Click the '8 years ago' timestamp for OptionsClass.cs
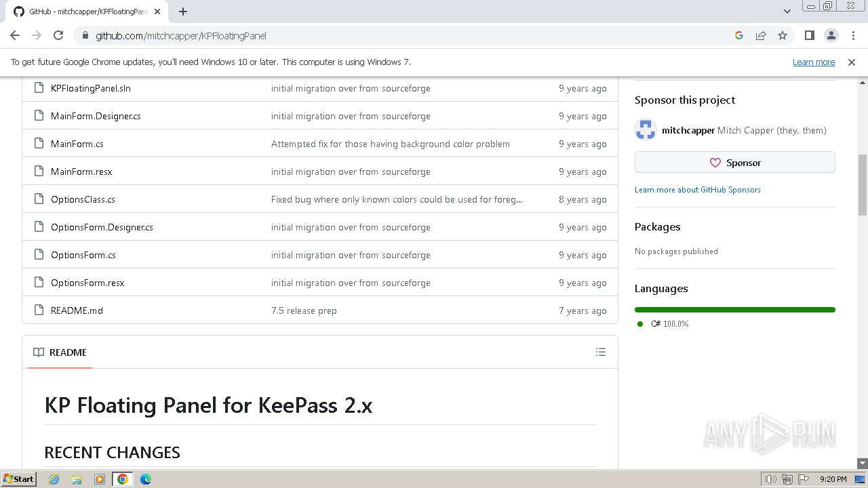The height and width of the screenshot is (488, 868). [583, 199]
